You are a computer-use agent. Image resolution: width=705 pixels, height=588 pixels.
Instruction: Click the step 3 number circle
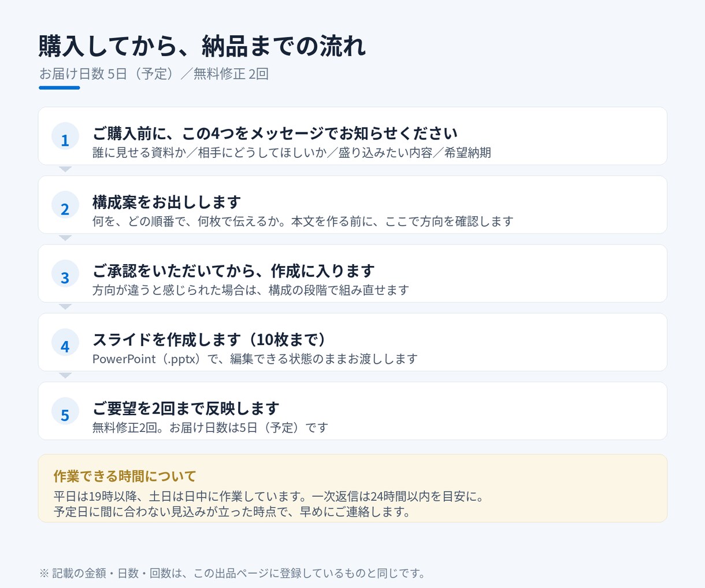[65, 274]
